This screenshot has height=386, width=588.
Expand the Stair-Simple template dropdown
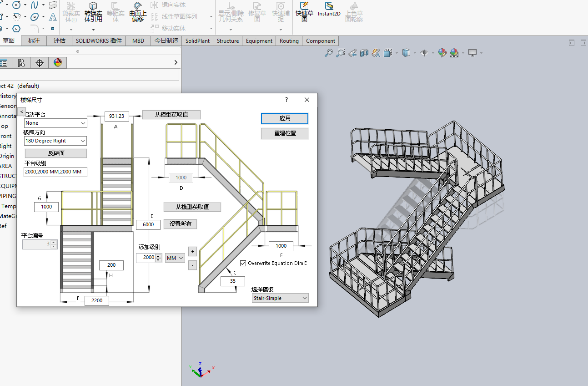(280, 298)
